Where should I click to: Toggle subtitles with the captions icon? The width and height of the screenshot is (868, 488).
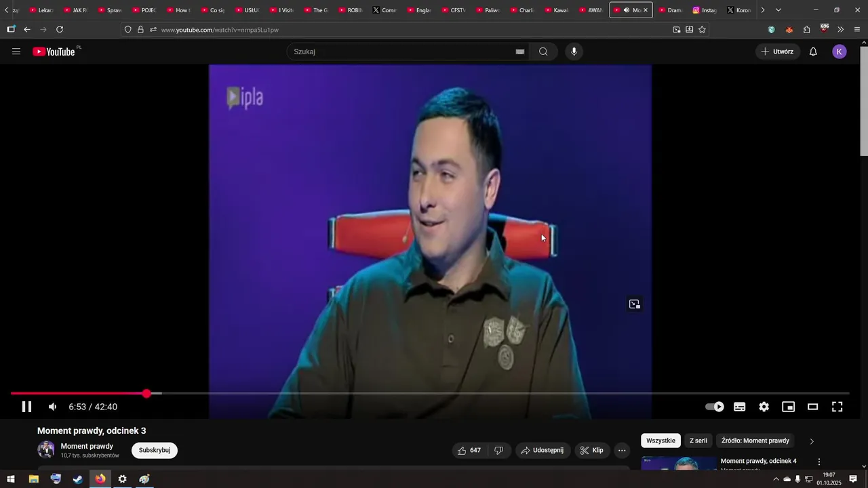tap(740, 407)
